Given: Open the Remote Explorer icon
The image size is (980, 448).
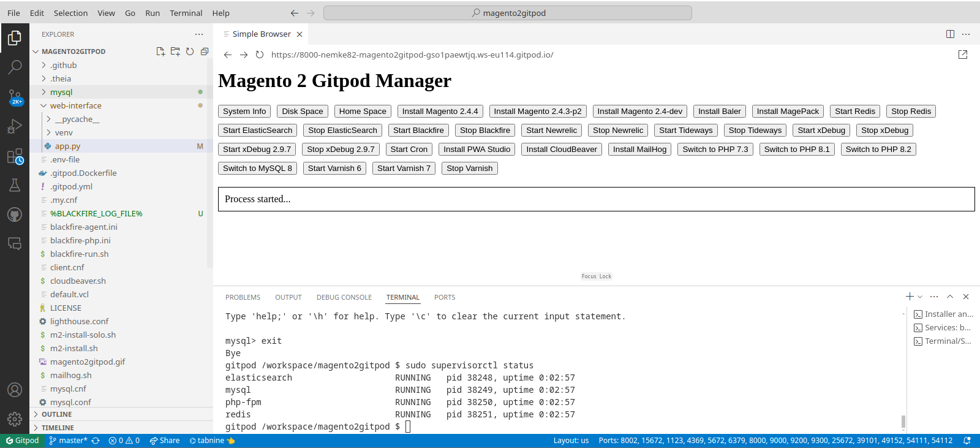Looking at the screenshot, I should point(15,244).
